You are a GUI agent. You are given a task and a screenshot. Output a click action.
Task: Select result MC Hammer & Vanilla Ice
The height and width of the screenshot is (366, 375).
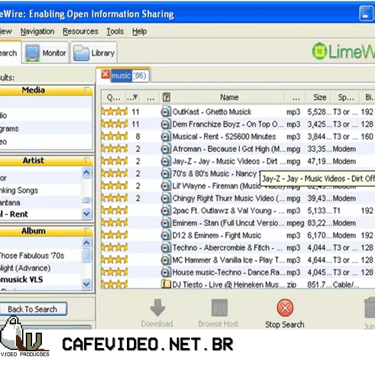tap(228, 260)
